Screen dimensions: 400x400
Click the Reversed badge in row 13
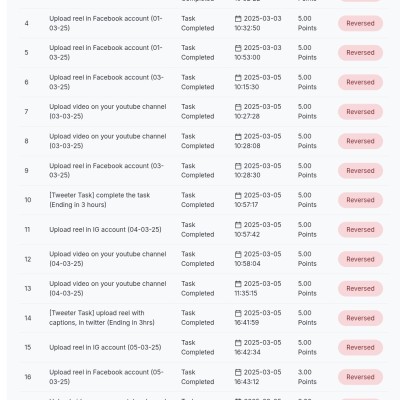(360, 289)
